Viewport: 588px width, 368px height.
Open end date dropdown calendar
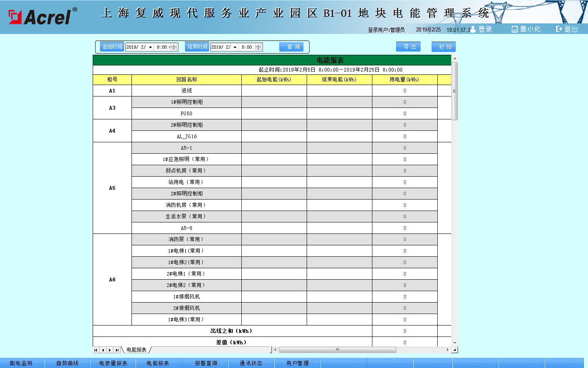coord(235,47)
